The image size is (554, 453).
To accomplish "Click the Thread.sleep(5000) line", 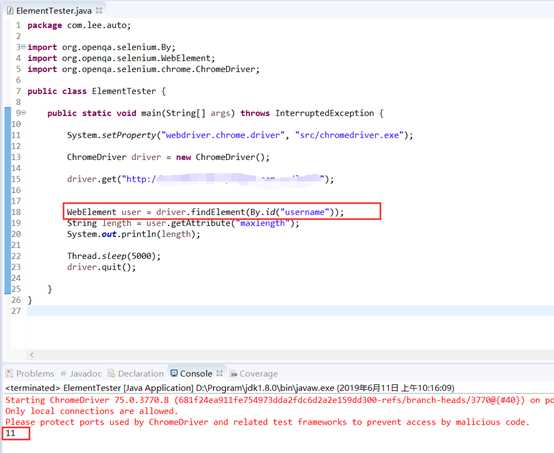I will click(x=114, y=256).
